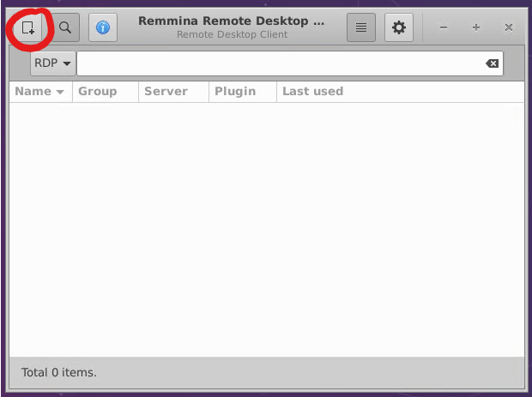Sort list by Name column
This screenshot has height=397, width=532.
click(40, 92)
